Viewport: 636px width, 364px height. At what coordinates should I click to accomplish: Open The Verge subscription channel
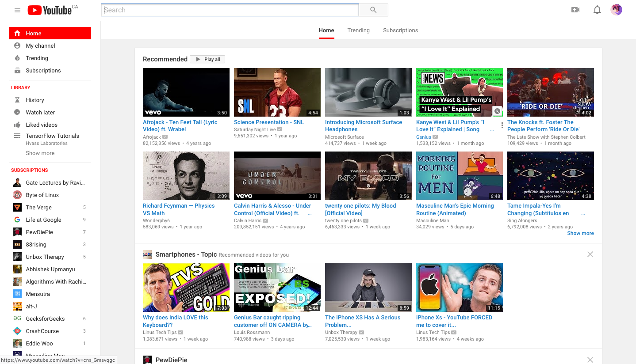tap(39, 208)
